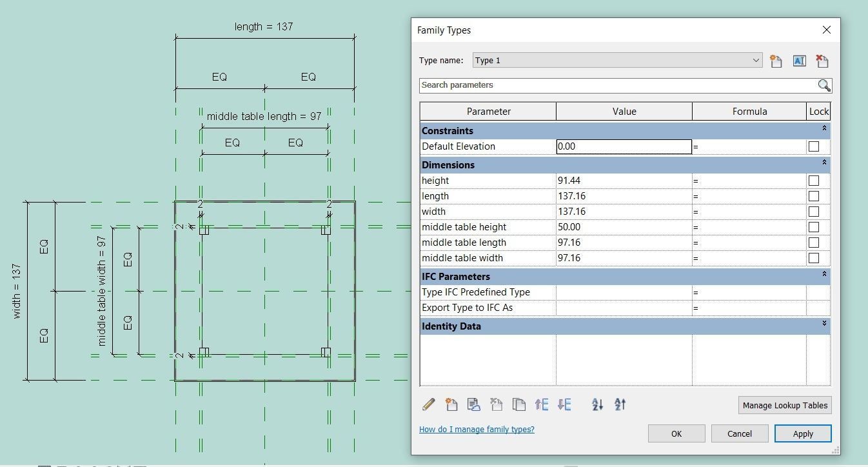The height and width of the screenshot is (467, 868).
Task: Tick the Lock checkbox for middle table height
Action: (814, 227)
